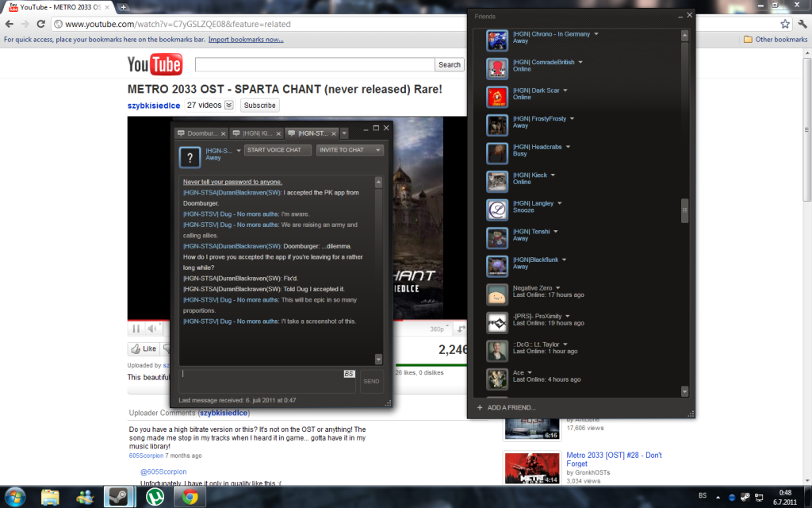This screenshot has height=508, width=812.
Task: Open Windows Explorer folder on taskbar
Action: [x=50, y=497]
